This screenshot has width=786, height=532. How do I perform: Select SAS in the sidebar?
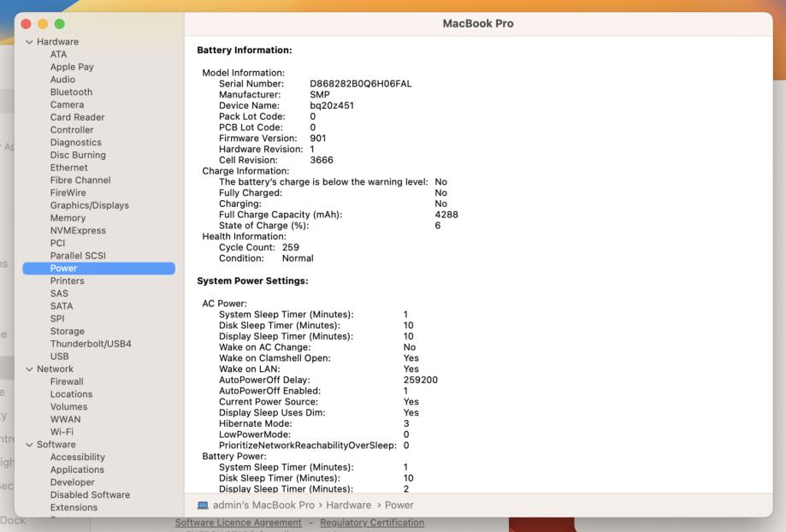click(59, 293)
